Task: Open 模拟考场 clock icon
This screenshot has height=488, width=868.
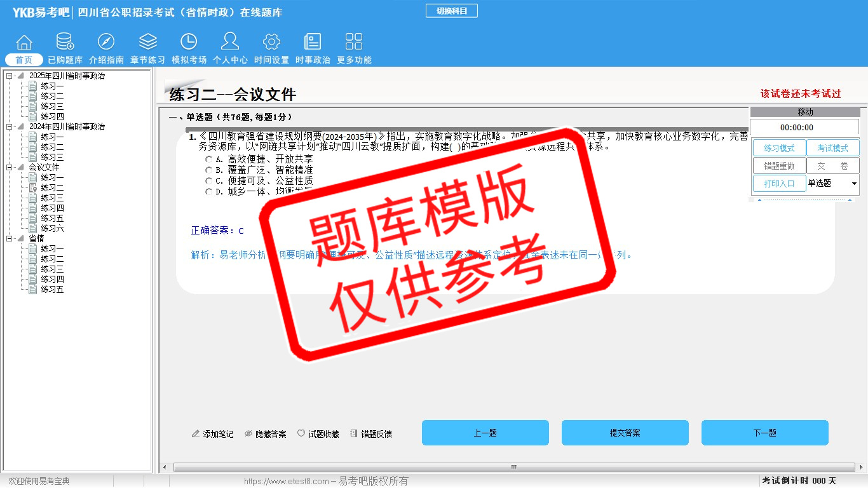Action: (x=189, y=42)
